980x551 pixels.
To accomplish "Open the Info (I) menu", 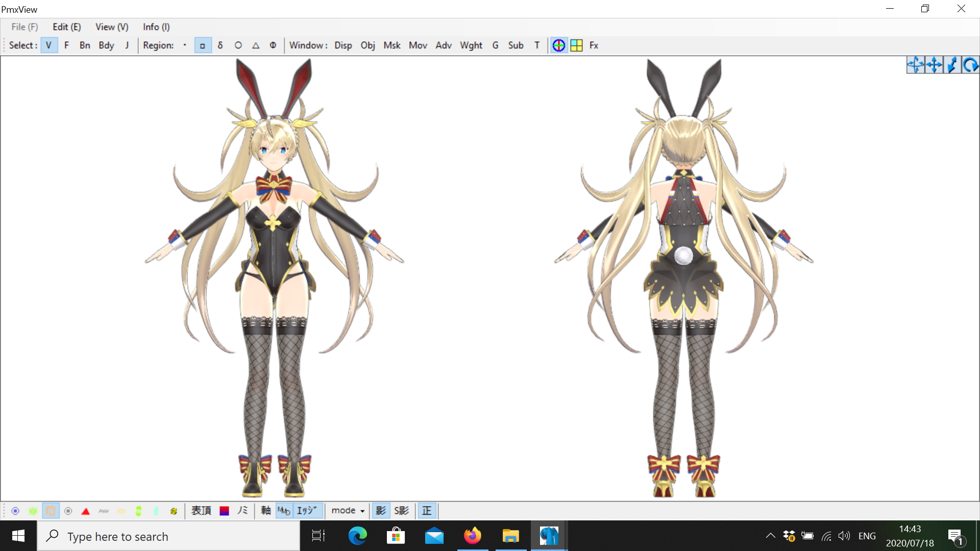I will tap(156, 27).
